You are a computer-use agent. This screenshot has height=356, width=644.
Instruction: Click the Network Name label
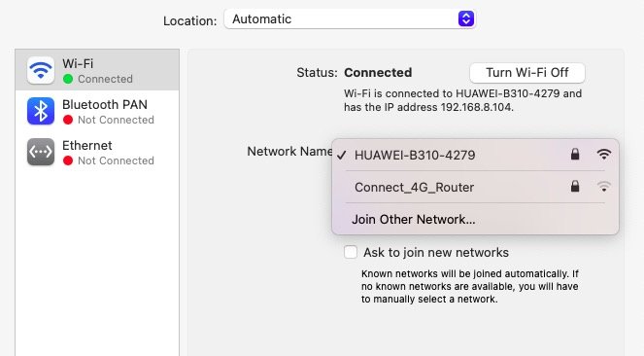(290, 152)
